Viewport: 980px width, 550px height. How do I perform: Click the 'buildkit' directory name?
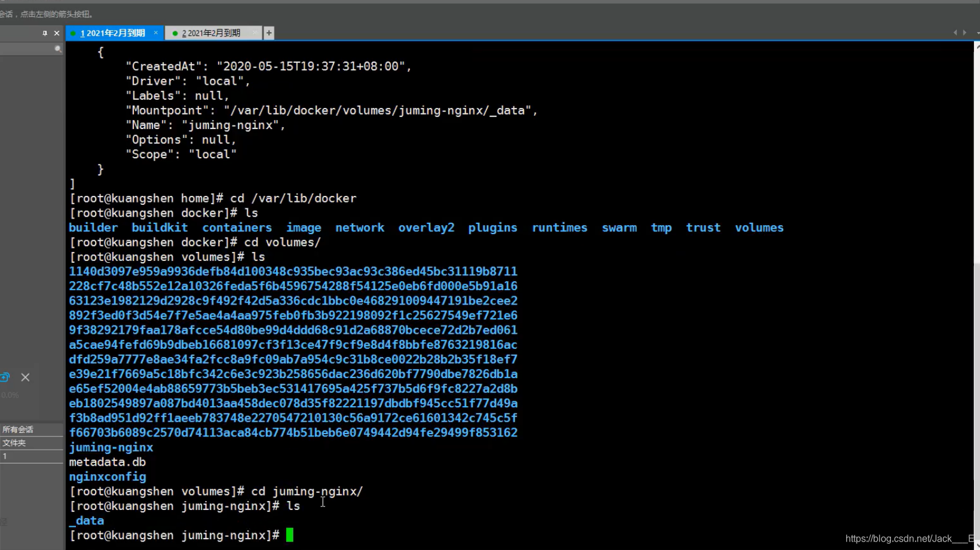160,228
